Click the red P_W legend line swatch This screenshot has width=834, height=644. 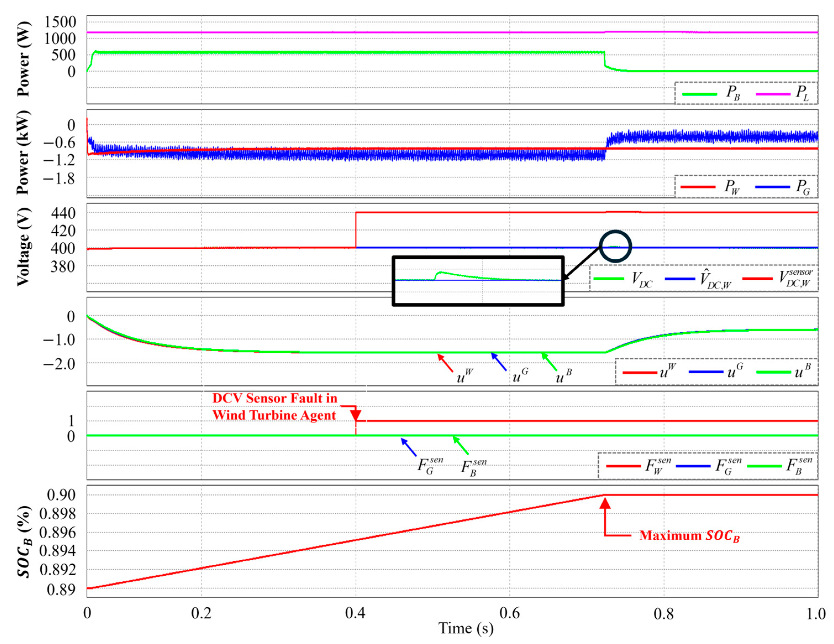(698, 187)
